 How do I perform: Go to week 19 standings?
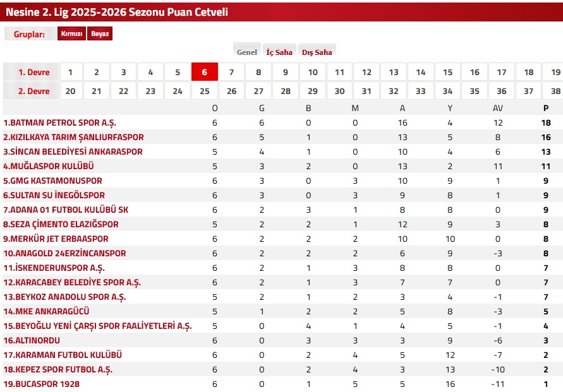tap(555, 72)
